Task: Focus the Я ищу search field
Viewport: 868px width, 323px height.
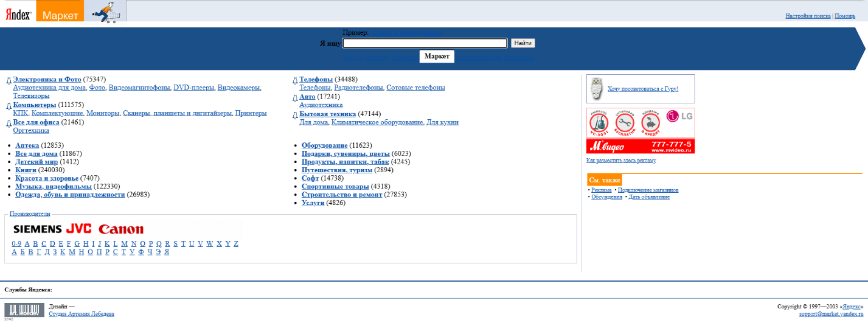Action: (425, 43)
